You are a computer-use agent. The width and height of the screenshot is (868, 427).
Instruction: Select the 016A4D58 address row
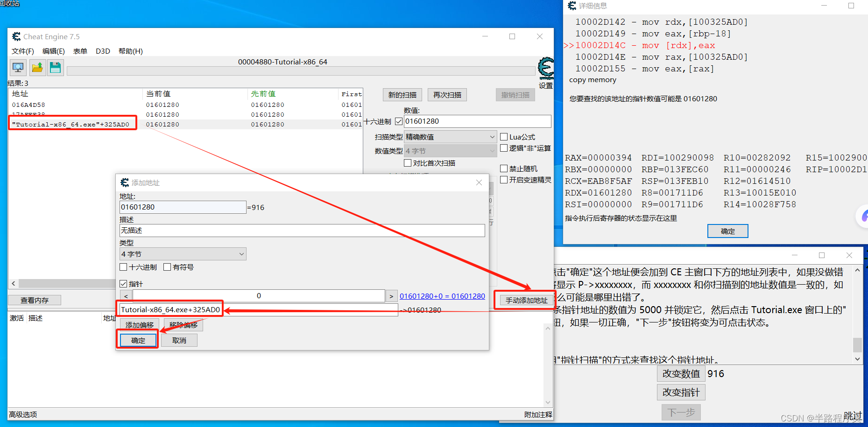(x=185, y=105)
